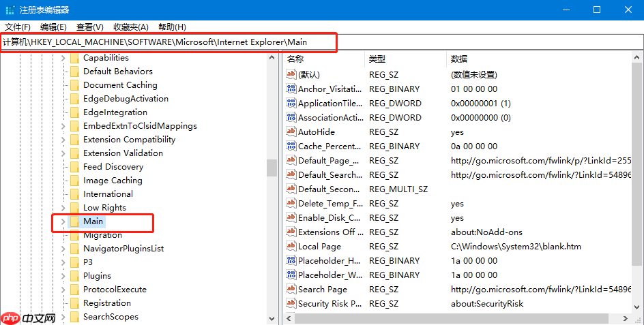Click the DWORD icon of AssociationActi...

coord(291,117)
